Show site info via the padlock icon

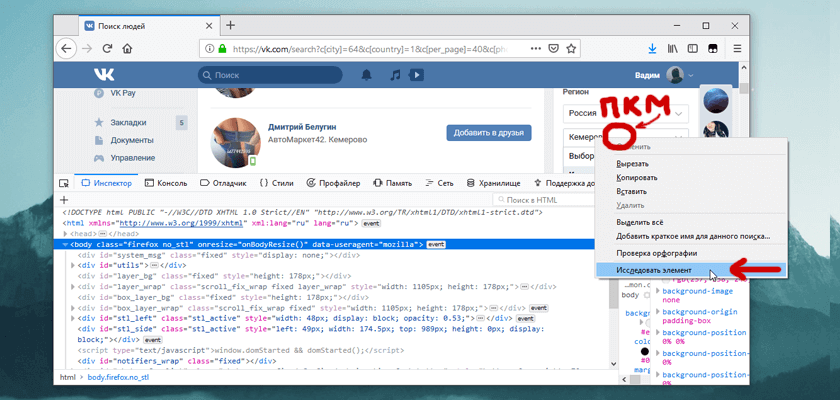click(222, 49)
